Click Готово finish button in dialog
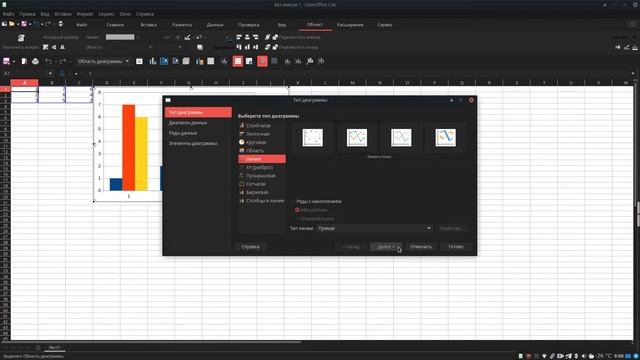The height and width of the screenshot is (360, 640). pos(456,247)
